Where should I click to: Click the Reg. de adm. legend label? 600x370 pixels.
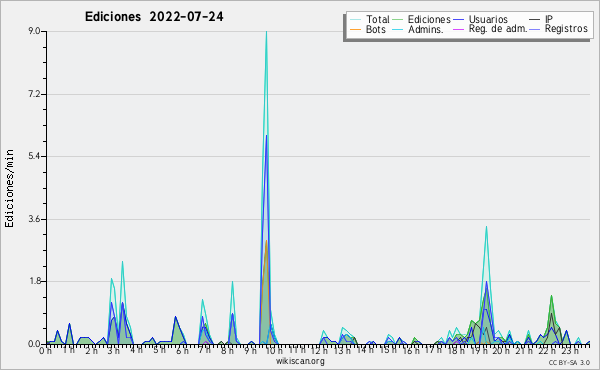(498, 29)
